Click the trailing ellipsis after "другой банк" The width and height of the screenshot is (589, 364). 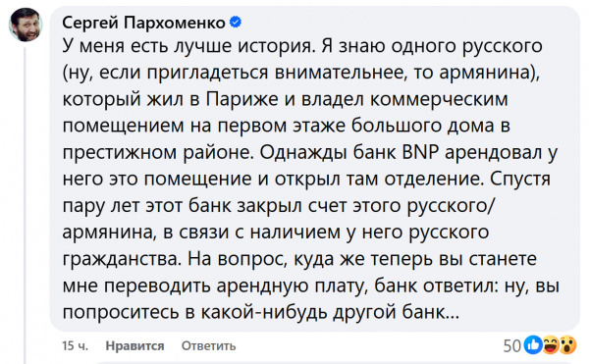click(x=452, y=312)
